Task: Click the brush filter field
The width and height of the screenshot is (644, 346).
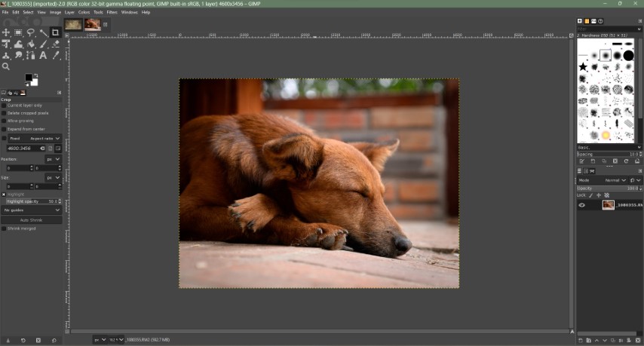Action: tap(609, 29)
